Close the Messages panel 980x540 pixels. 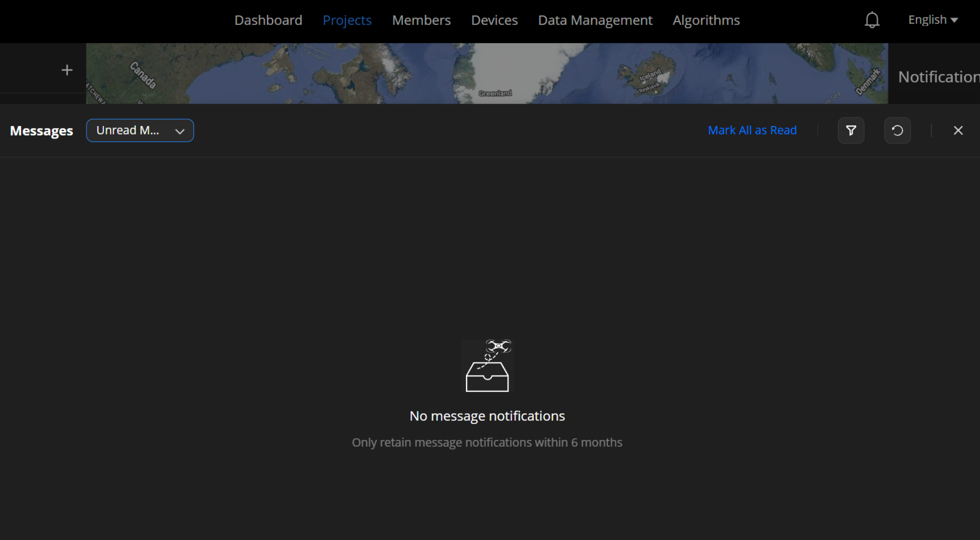pyautogui.click(x=958, y=130)
